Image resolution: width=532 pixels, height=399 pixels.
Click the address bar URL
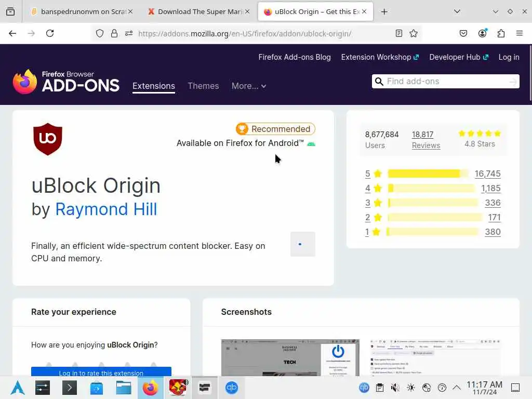[244, 34]
